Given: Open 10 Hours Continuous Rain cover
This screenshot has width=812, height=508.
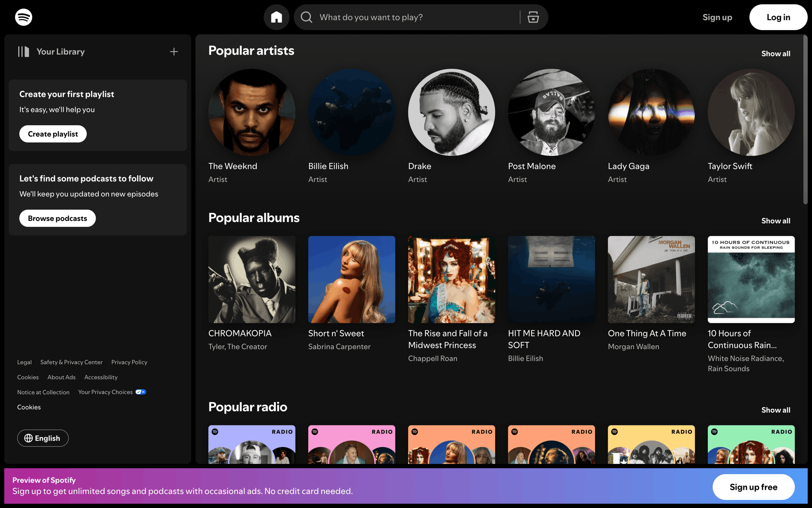Looking at the screenshot, I should tap(751, 279).
